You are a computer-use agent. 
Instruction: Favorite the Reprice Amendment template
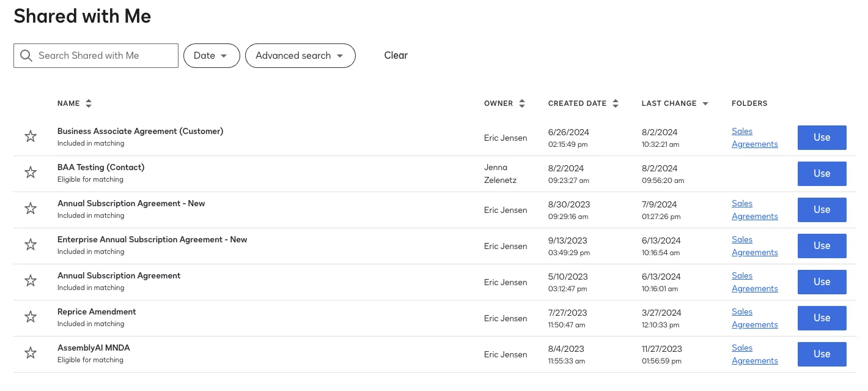pos(31,317)
